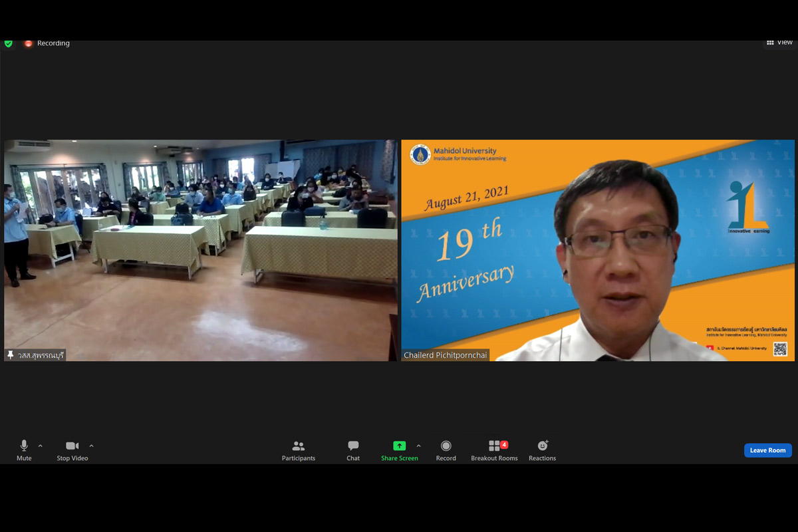Image resolution: width=798 pixels, height=532 pixels.
Task: Mute the microphone
Action: coord(24,450)
